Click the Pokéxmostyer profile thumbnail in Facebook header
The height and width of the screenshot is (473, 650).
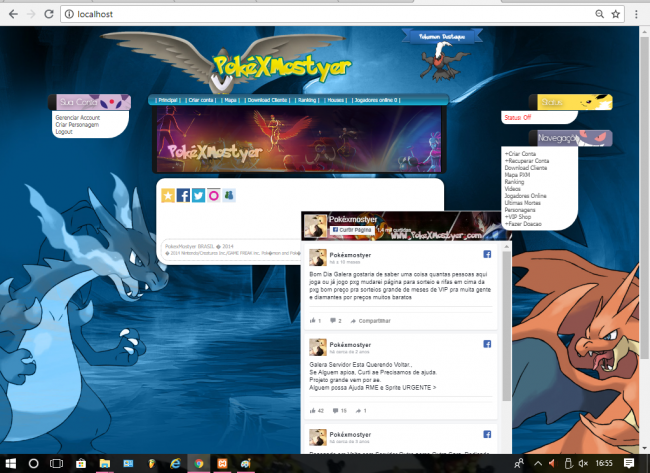pos(315,226)
